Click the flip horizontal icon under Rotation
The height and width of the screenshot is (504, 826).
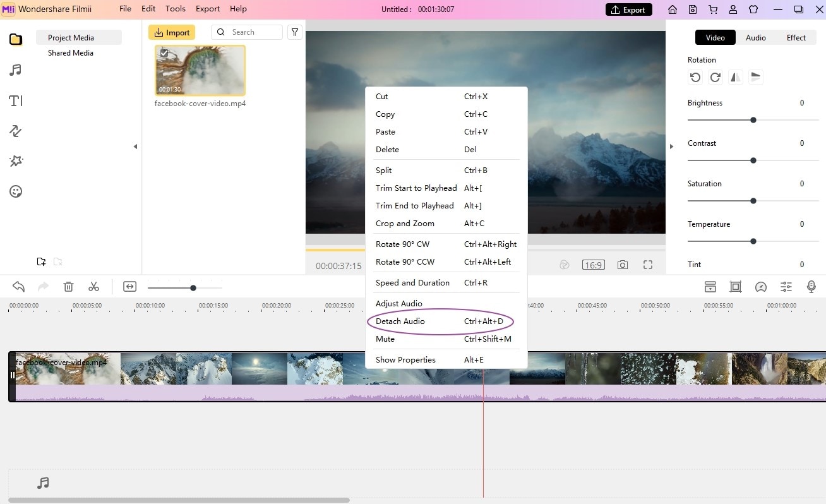pyautogui.click(x=736, y=77)
